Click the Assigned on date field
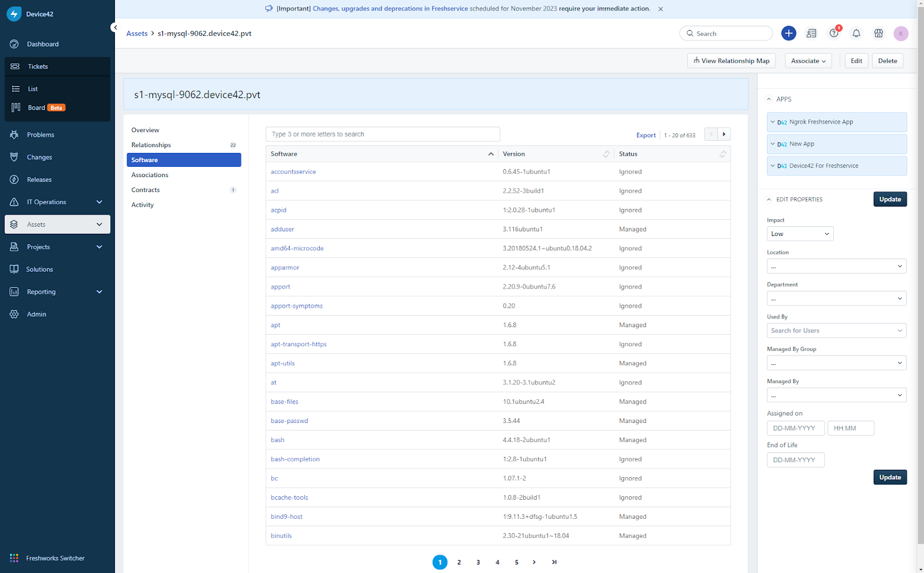924x573 pixels. [x=796, y=428]
